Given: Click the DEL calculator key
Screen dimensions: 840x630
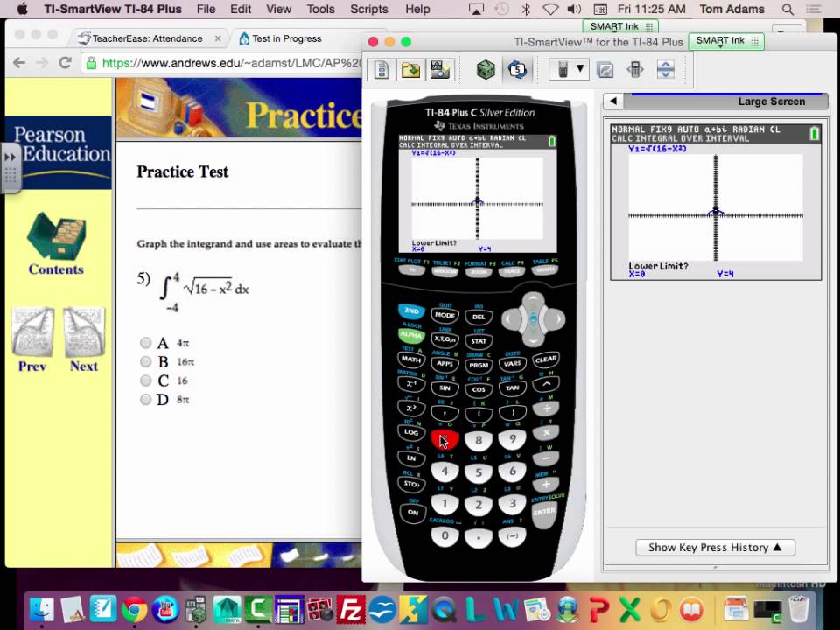Looking at the screenshot, I should (479, 317).
